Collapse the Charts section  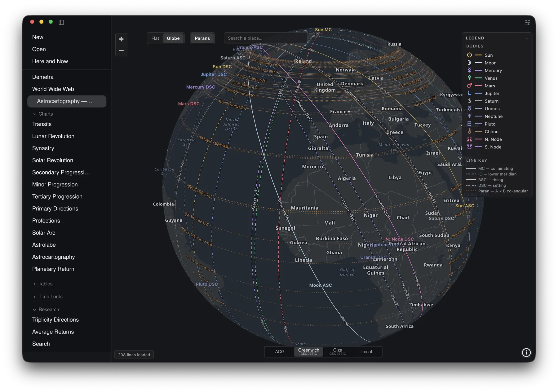42,114
